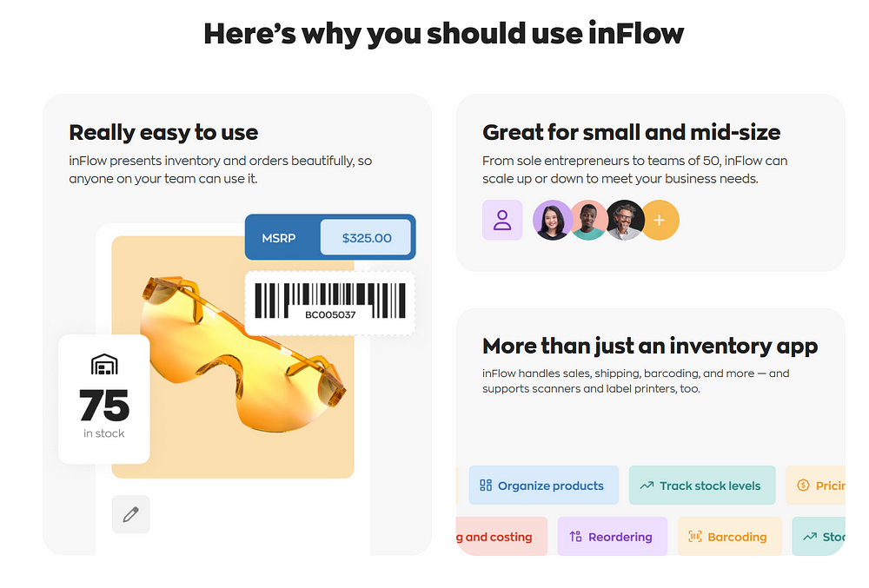Click the barcode BC005037 label
Screen dimensions: 869x588
[x=330, y=303]
